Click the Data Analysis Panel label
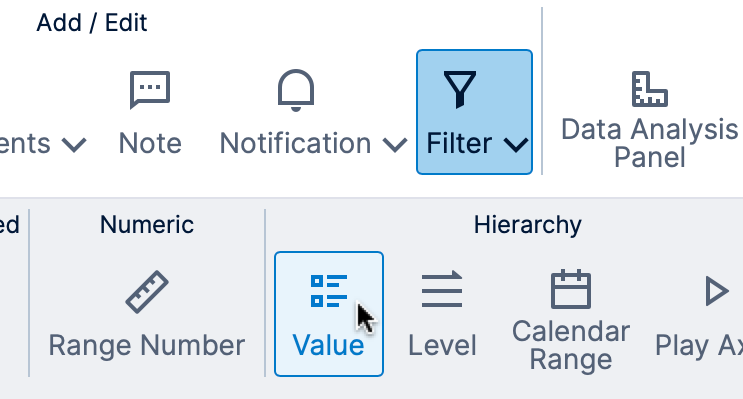 tap(650, 143)
